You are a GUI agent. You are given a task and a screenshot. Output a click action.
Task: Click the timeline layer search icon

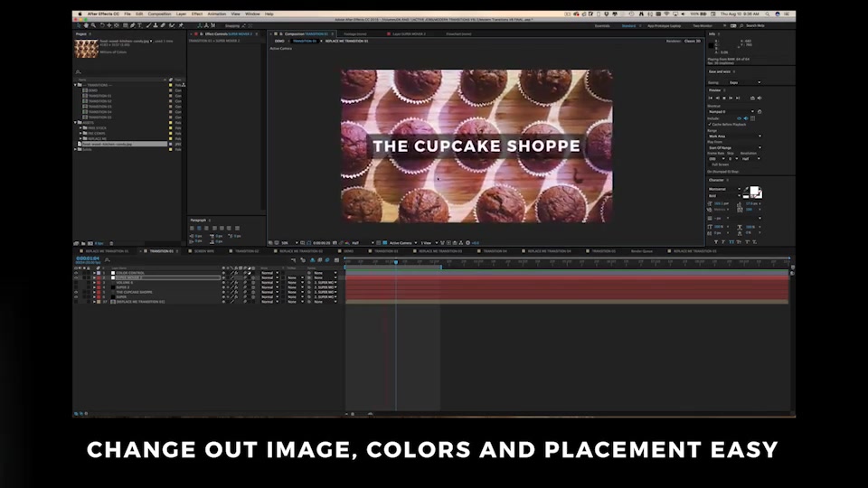[107, 259]
